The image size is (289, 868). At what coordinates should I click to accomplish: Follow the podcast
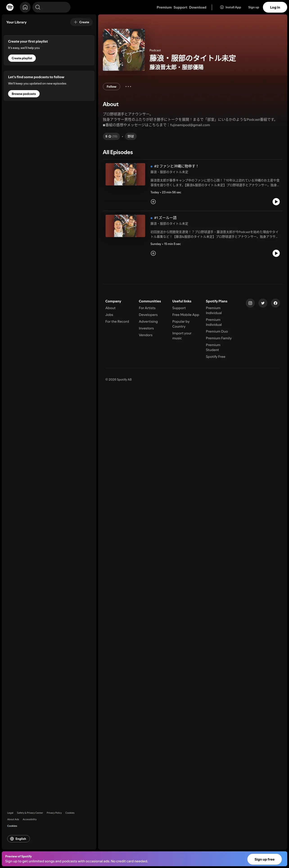pyautogui.click(x=111, y=87)
